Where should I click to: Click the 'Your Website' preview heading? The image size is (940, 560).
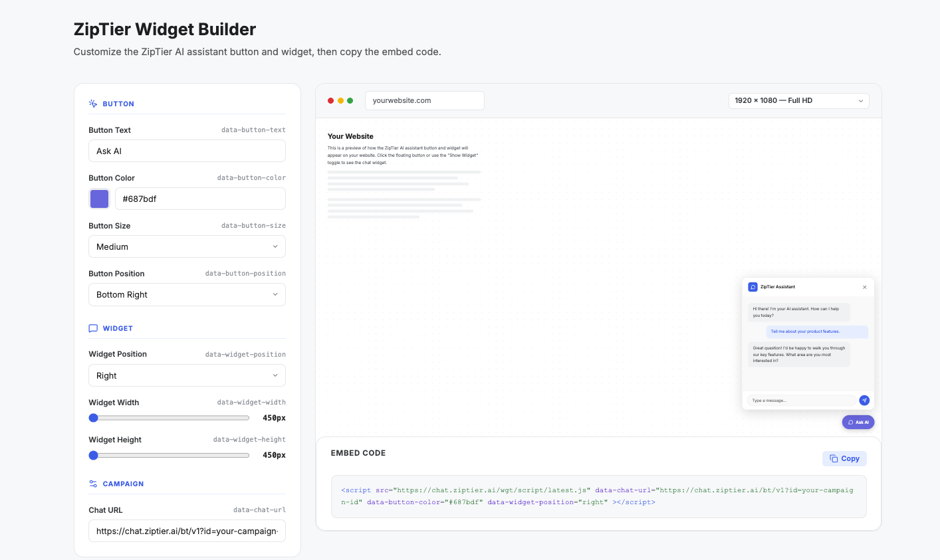tap(350, 136)
